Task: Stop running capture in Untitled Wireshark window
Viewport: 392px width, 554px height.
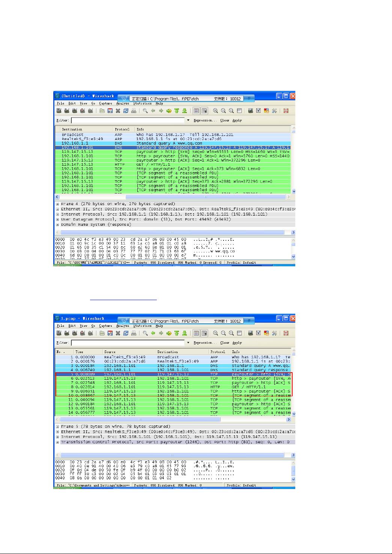Action: 83,111
